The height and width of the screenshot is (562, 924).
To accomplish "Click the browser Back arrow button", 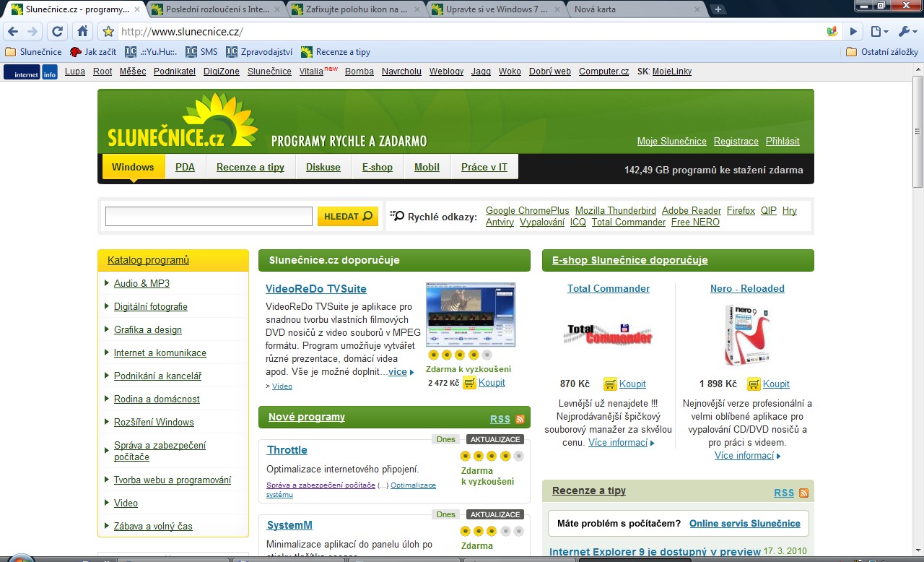I will pyautogui.click(x=13, y=32).
